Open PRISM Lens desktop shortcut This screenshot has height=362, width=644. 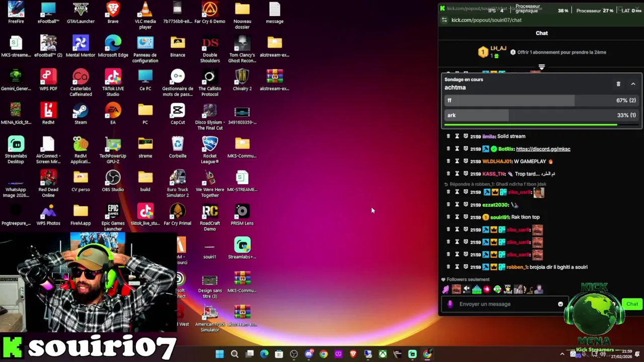242,215
